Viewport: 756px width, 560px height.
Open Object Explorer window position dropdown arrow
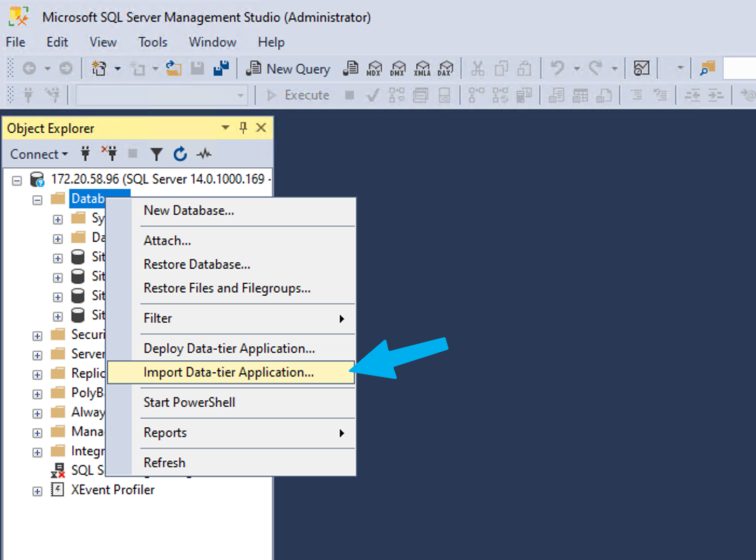[x=225, y=128]
